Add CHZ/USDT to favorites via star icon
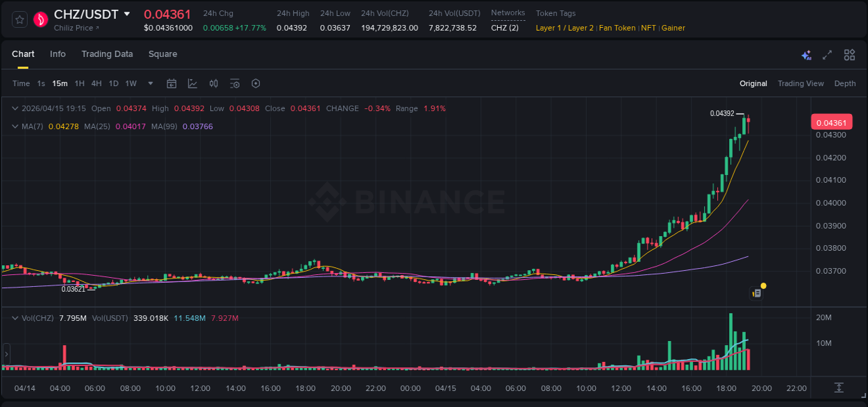Screen dimensions: 868x407 19,19
